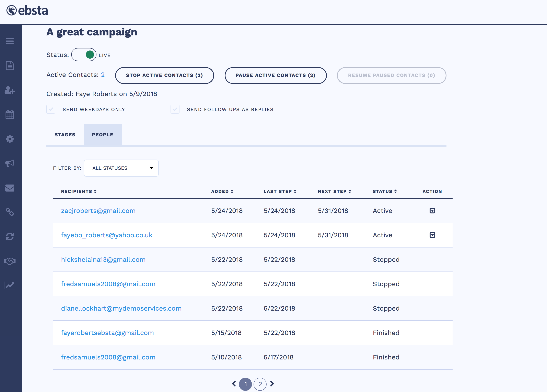This screenshot has height=392, width=547.
Task: Open diane.lockhart@mydemoservices.com recipient link
Action: [x=121, y=308]
